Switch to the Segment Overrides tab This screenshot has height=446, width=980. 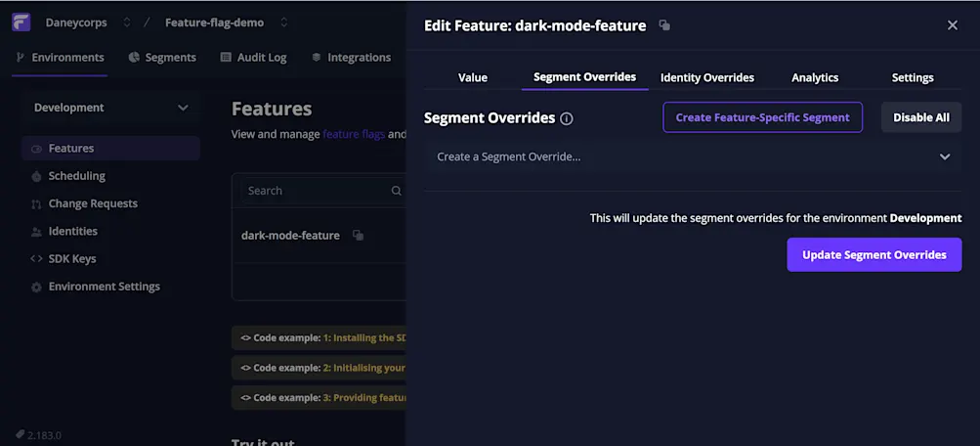click(585, 77)
